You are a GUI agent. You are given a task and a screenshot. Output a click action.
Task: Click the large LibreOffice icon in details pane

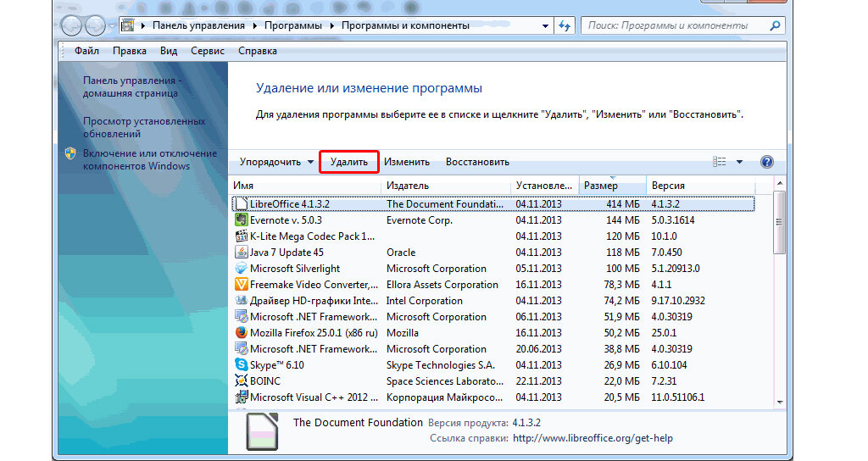(262, 431)
